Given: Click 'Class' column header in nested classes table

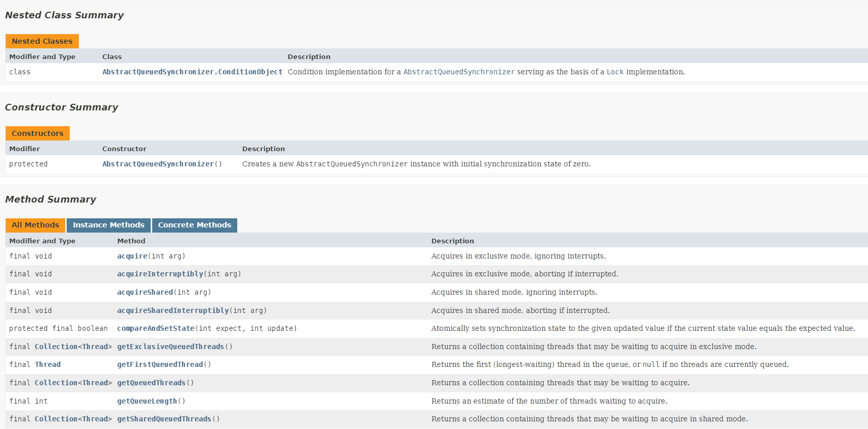Looking at the screenshot, I should click(x=112, y=56).
